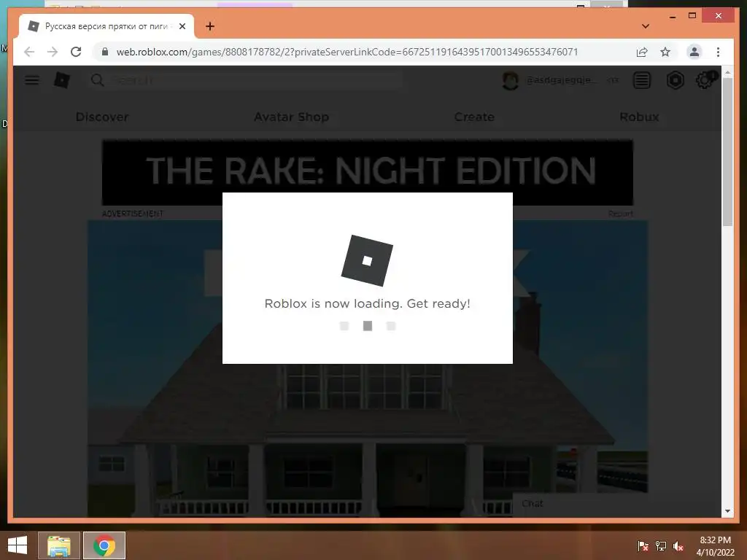Screen dimensions: 747x560
Task: Click the @asdgajegqje username label
Action: [561, 80]
